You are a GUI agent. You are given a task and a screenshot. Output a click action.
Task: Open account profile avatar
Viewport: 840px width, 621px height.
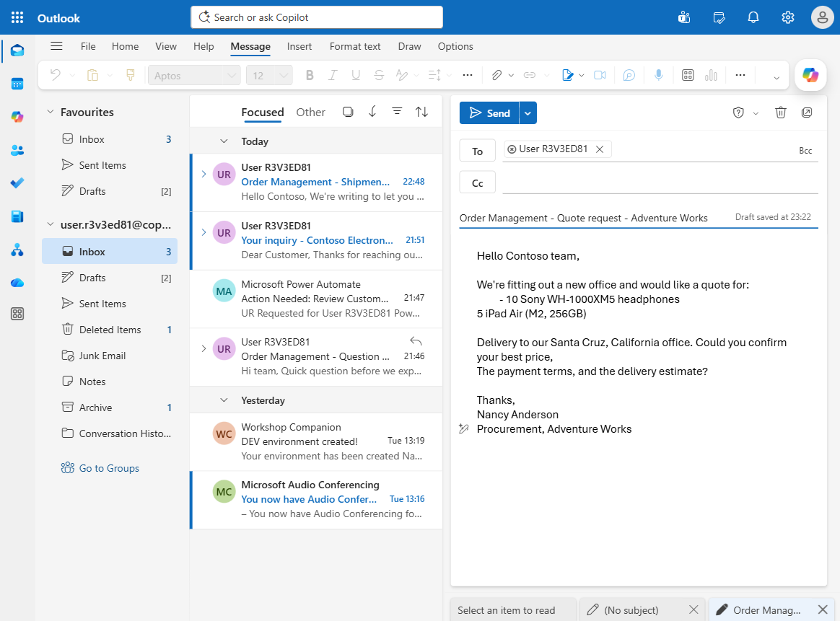coord(822,17)
